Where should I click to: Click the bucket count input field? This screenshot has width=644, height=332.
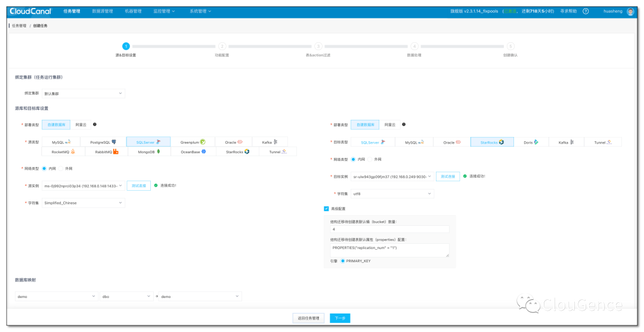390,229
